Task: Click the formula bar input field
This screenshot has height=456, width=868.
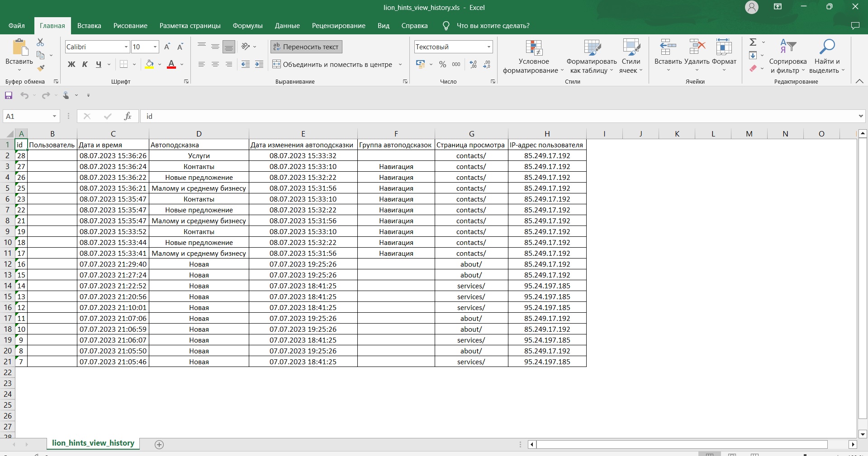Action: [x=498, y=116]
